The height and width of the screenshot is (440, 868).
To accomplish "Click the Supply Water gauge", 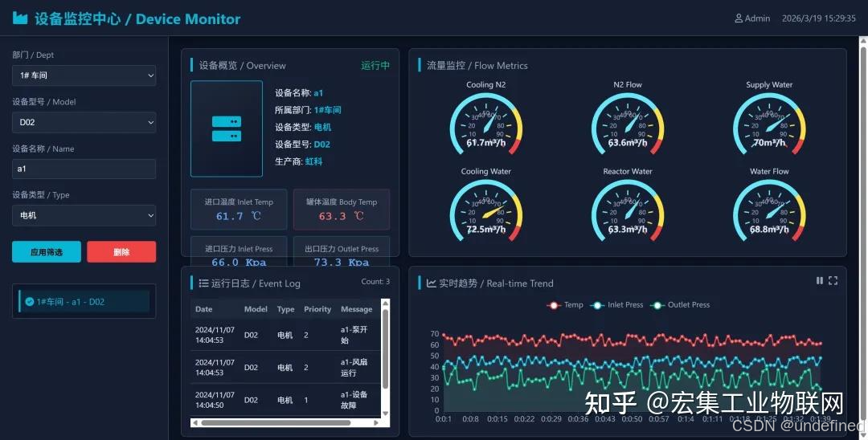I will tap(769, 124).
